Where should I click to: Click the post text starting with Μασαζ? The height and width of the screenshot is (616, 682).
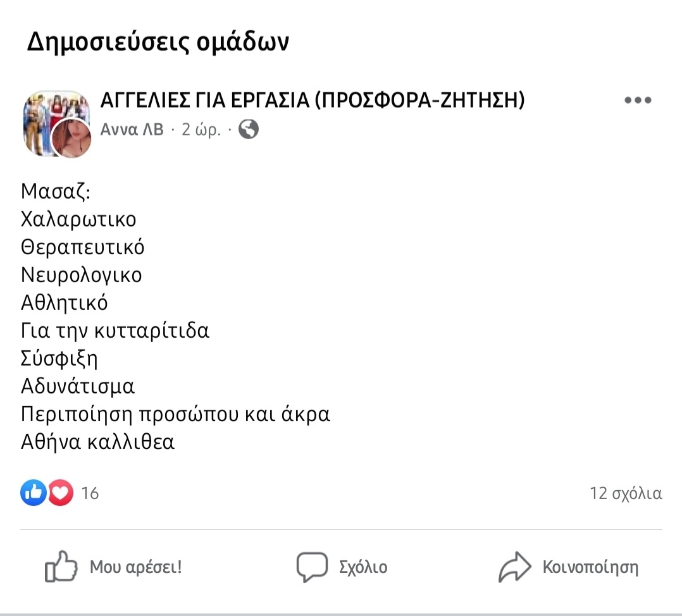click(176, 316)
